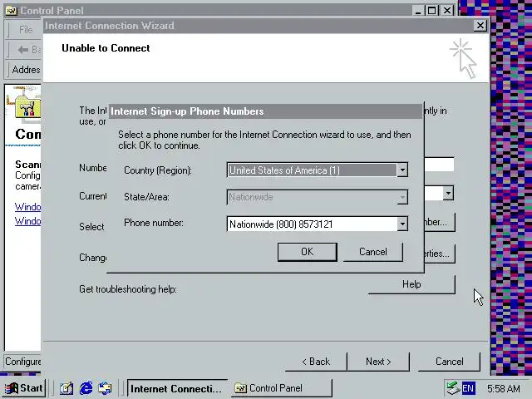Open the Country (Region) dropdown arrow
The width and height of the screenshot is (532, 399).
[402, 170]
